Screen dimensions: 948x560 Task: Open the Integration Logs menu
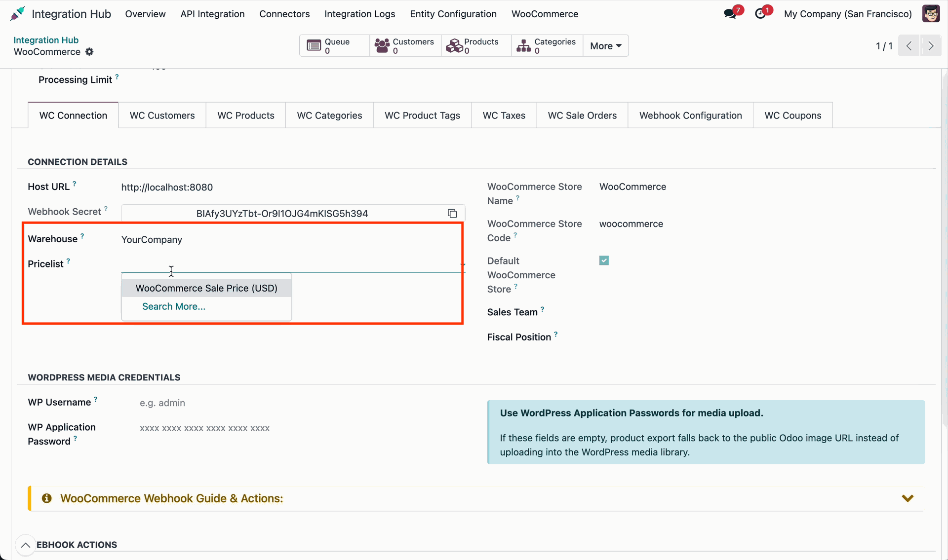click(359, 14)
